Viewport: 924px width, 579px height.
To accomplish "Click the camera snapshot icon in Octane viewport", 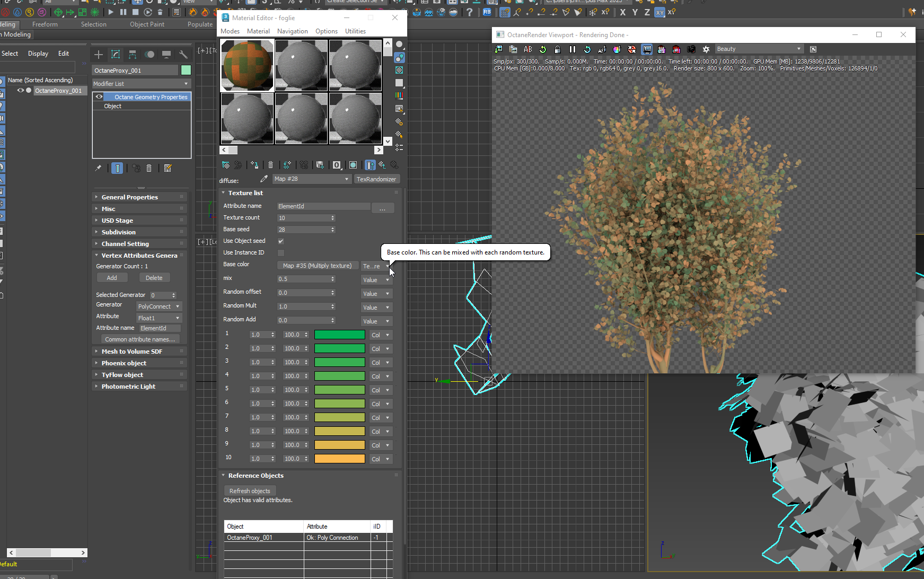I will click(691, 49).
